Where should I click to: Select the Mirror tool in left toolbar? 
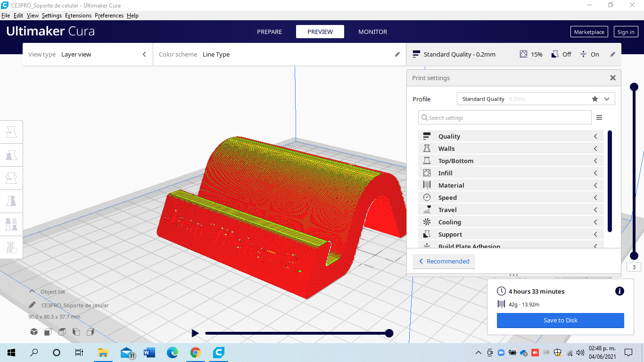pyautogui.click(x=11, y=201)
